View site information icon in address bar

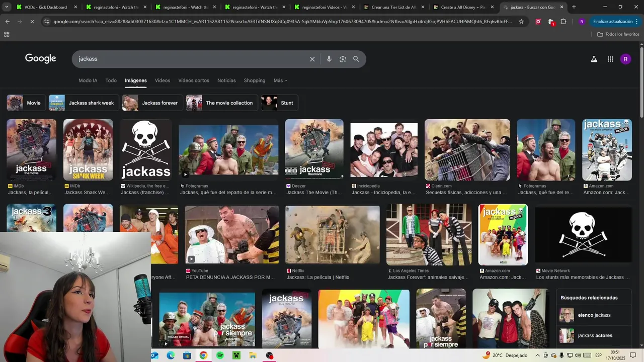[x=46, y=22]
